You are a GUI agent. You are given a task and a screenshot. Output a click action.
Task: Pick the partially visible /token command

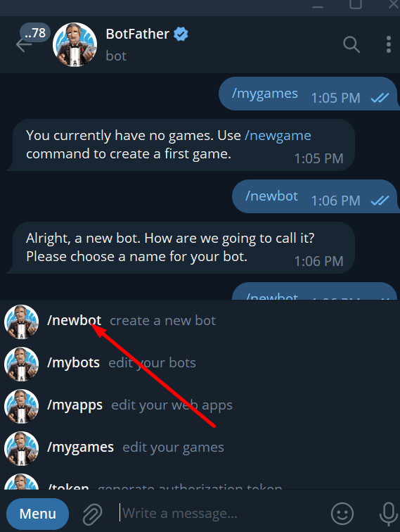(200, 482)
